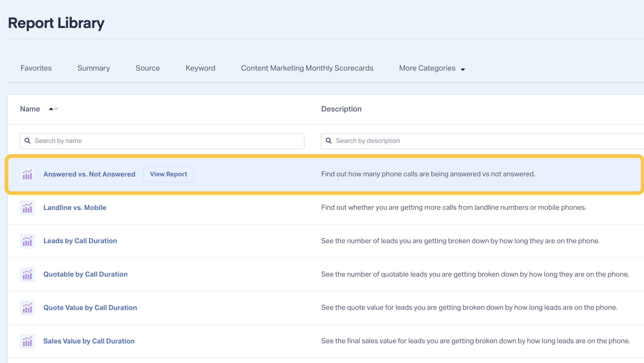This screenshot has width=644, height=363.
Task: Click the Description column header
Action: pos(341,109)
